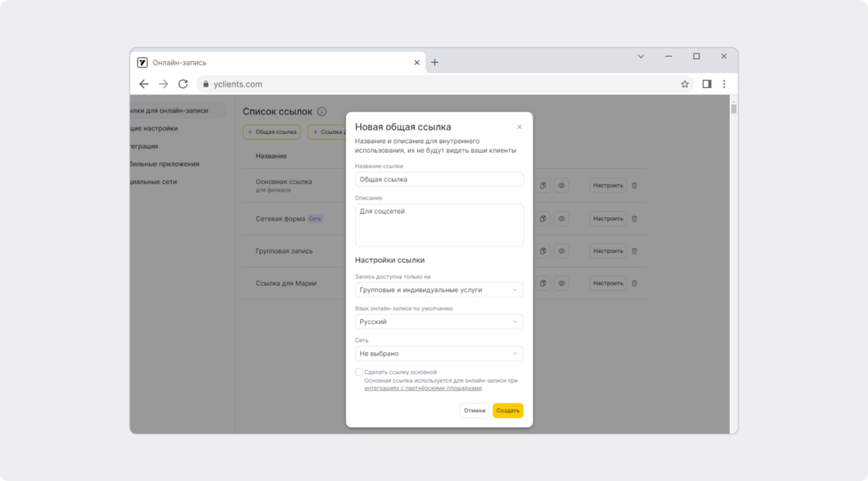The width and height of the screenshot is (868, 481).
Task: Open browser side panel icon
Action: (x=707, y=84)
